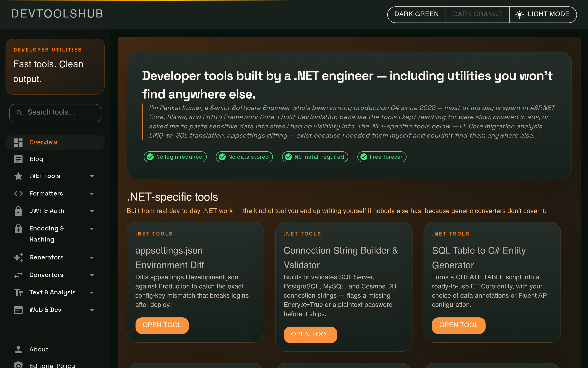Click the Blog article icon
Screen dimensions: 588x368
click(x=18, y=159)
